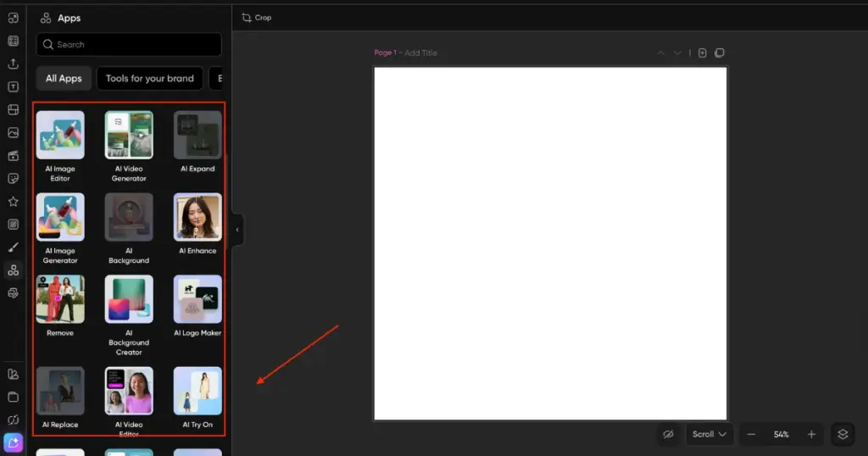Open the AI Background Creator app
The height and width of the screenshot is (456, 868).
tap(129, 299)
